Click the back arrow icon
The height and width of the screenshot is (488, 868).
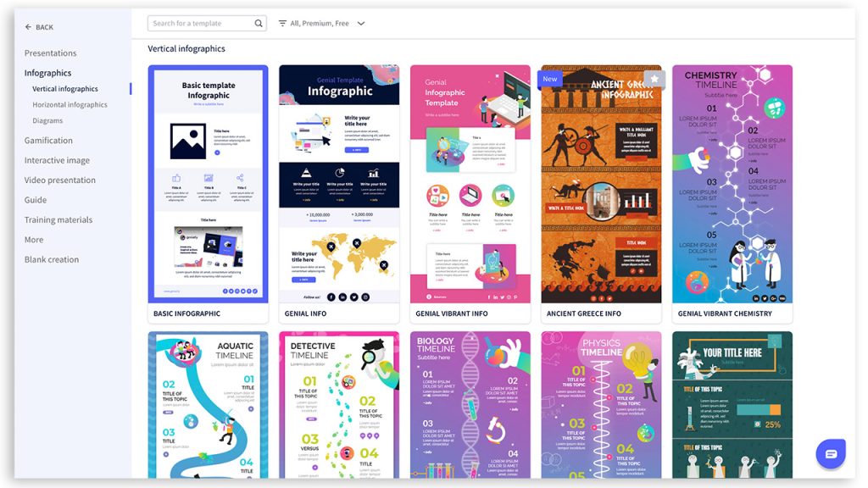point(28,26)
